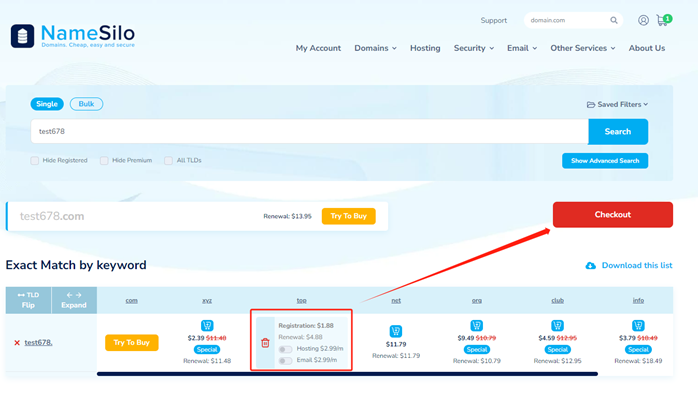The width and height of the screenshot is (698, 405).
Task: Click Show Advanced Search button
Action: coord(605,161)
